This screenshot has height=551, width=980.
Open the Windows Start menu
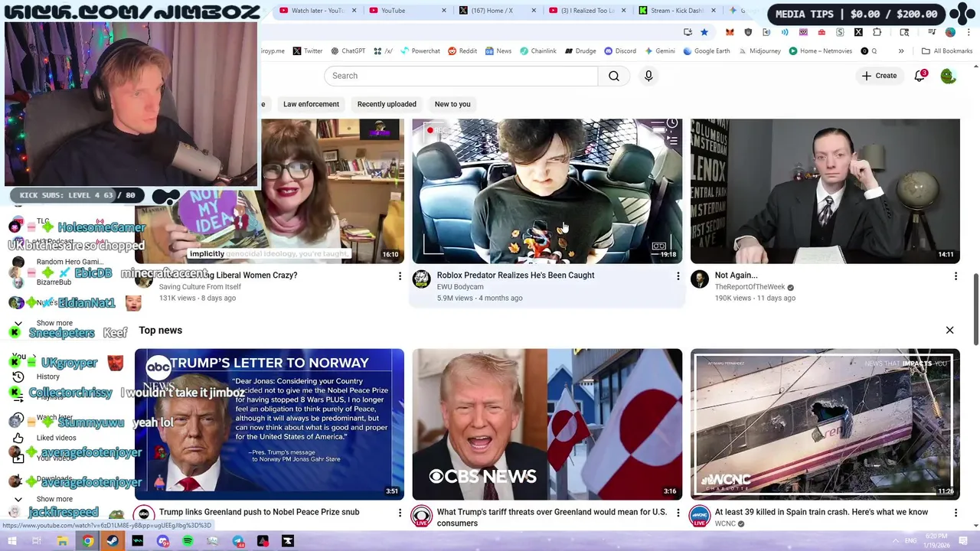coord(12,541)
